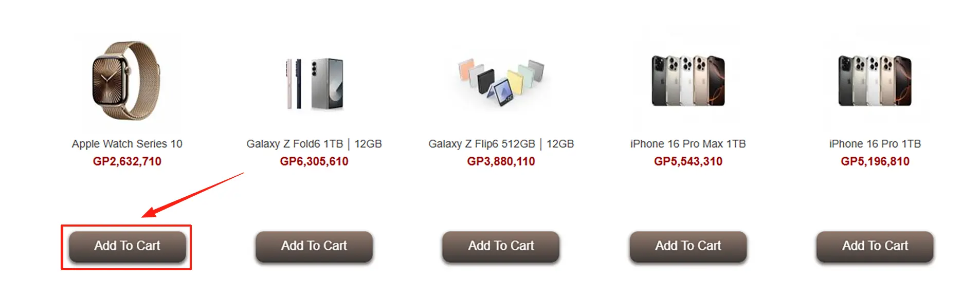Add Apple Watch Series 10 to cart
This screenshot has width=980, height=299.
click(x=127, y=246)
